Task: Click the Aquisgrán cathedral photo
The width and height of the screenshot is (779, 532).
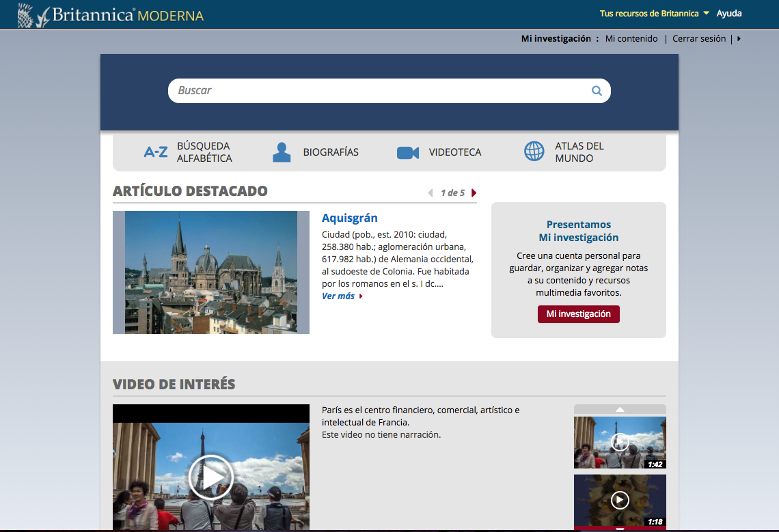Action: click(x=211, y=272)
